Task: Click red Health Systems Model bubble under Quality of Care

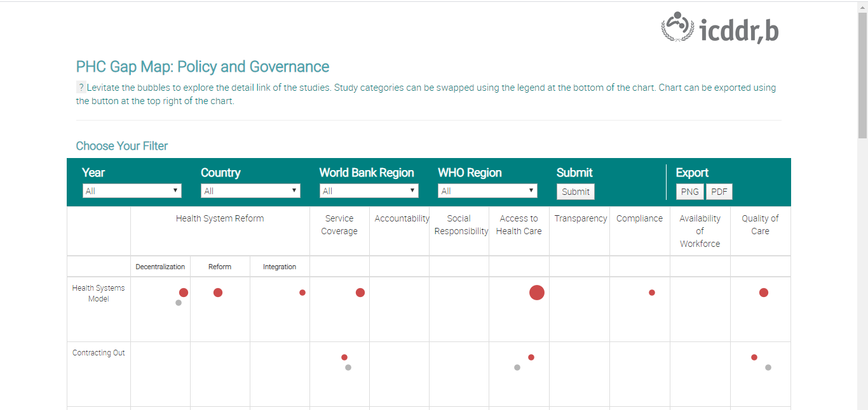Action: pyautogui.click(x=764, y=293)
